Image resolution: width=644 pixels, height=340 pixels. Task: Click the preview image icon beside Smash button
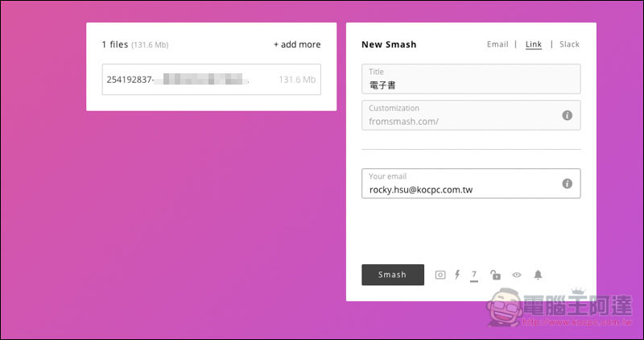click(x=440, y=275)
